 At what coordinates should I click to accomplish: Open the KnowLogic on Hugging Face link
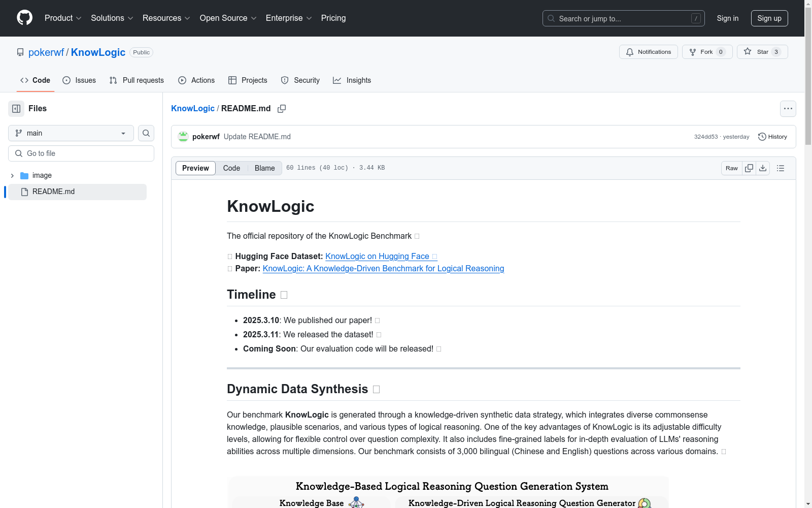tap(377, 257)
